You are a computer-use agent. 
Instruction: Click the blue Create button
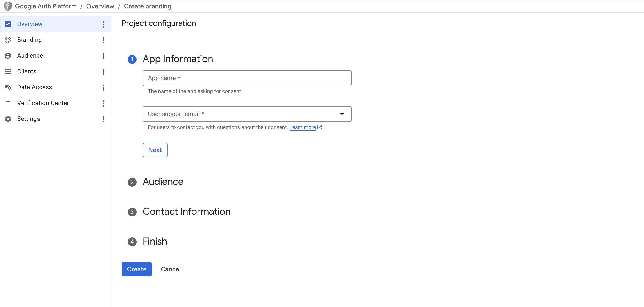click(137, 269)
